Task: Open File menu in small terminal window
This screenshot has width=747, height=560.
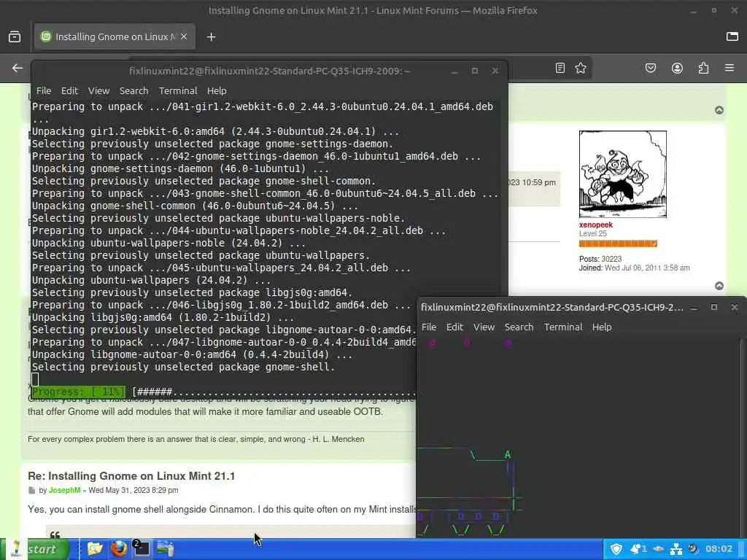Action: 428,327
